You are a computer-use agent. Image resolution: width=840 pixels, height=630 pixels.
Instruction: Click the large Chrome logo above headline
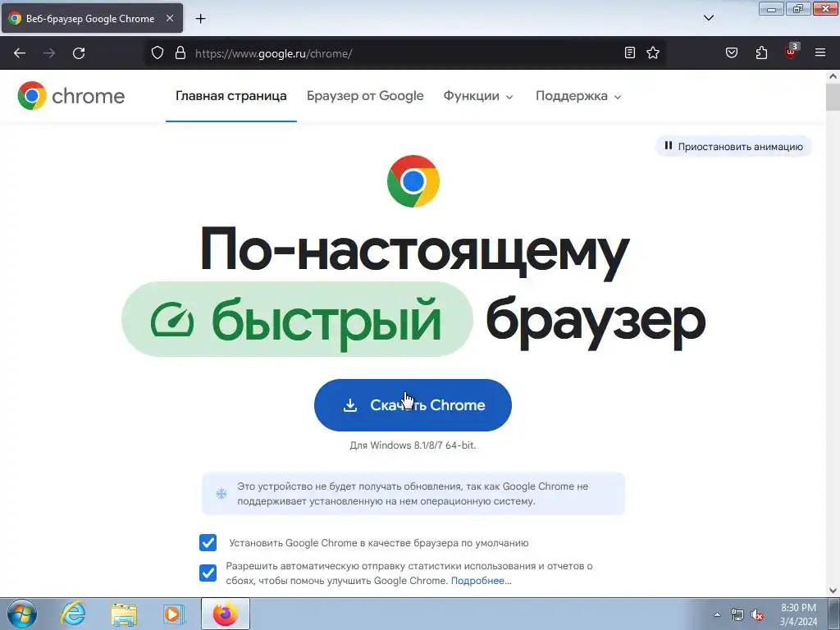pyautogui.click(x=413, y=181)
